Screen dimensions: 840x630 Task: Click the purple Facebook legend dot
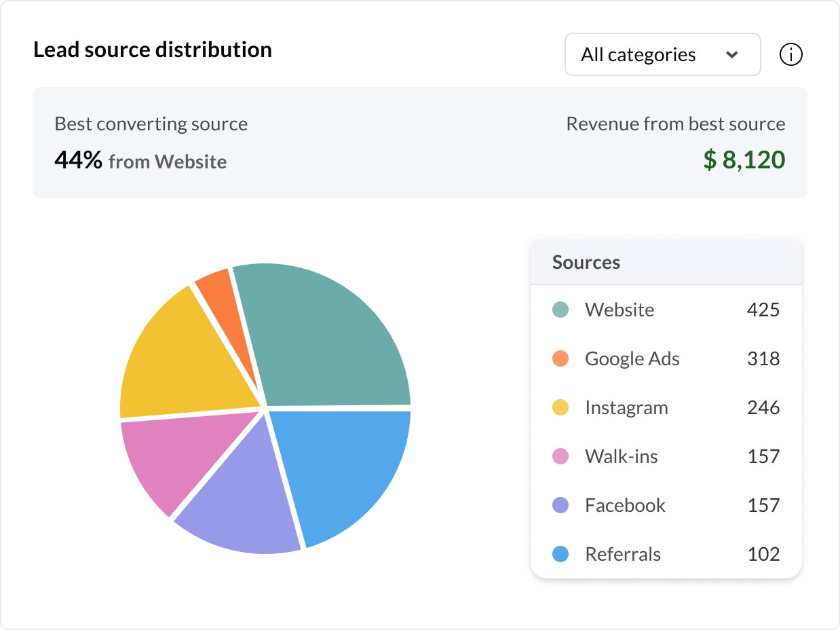click(x=560, y=505)
